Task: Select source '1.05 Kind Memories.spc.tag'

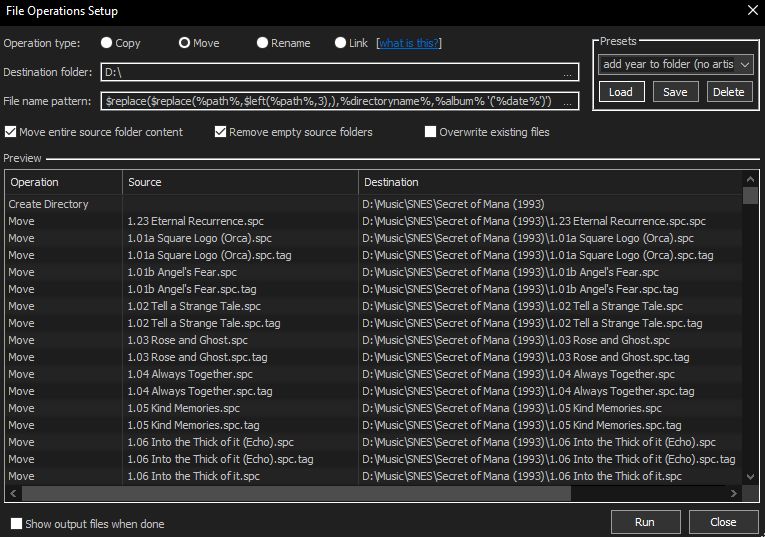Action: click(x=193, y=426)
